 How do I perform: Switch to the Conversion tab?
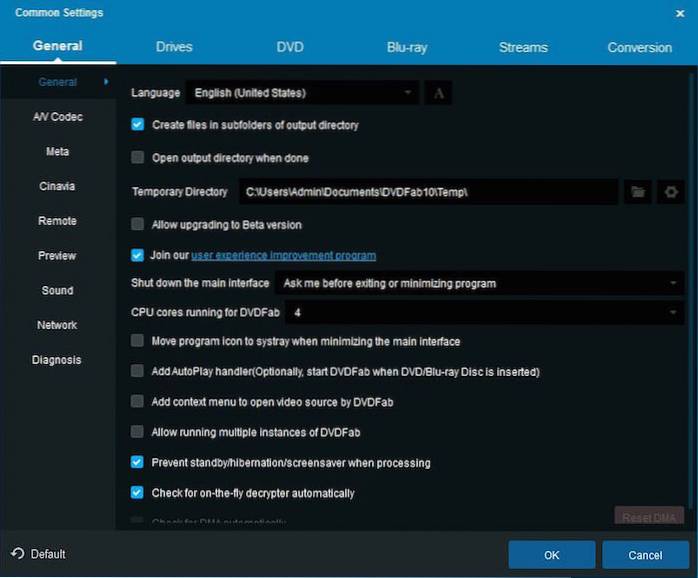pyautogui.click(x=639, y=47)
